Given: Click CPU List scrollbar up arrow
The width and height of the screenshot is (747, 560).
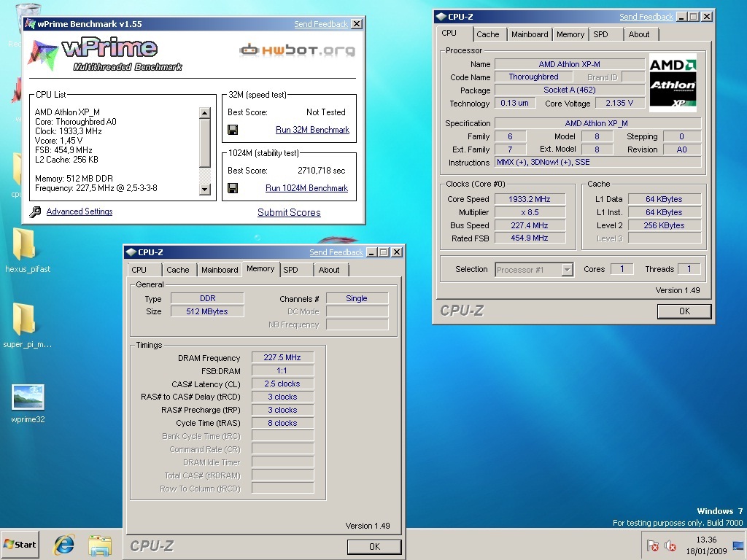Looking at the screenshot, I should pos(205,113).
